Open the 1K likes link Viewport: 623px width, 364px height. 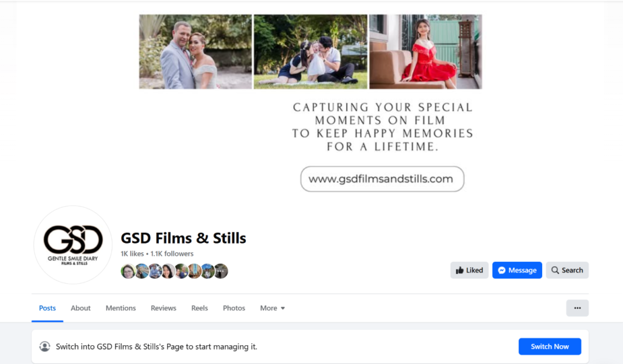click(x=132, y=253)
